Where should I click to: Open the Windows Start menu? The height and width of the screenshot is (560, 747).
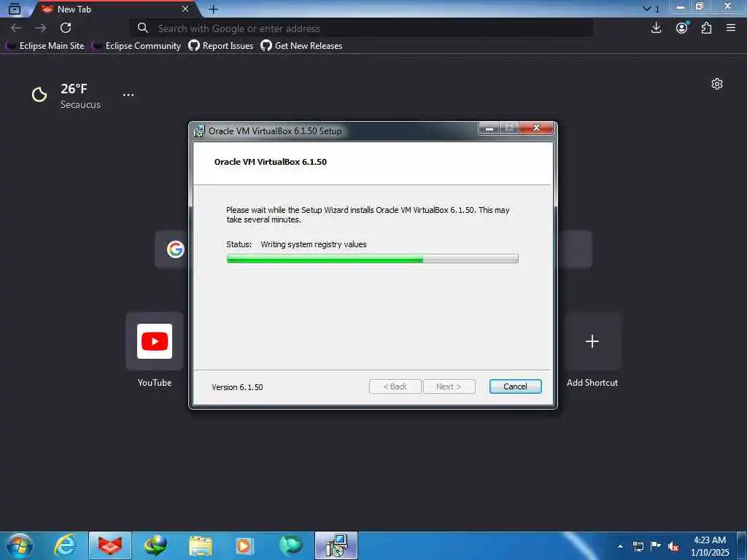20,545
